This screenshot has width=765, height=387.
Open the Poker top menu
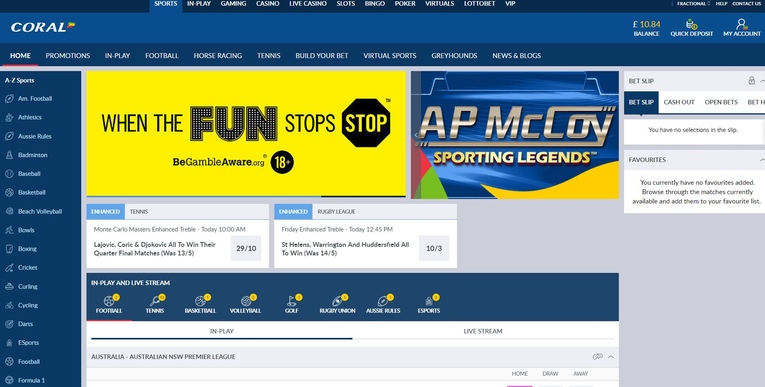[x=405, y=4]
